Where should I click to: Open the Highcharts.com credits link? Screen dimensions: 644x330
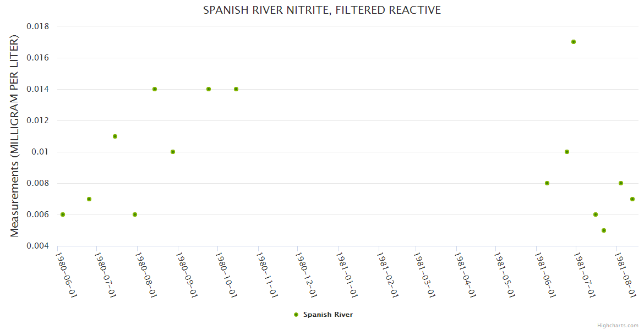coord(618,325)
